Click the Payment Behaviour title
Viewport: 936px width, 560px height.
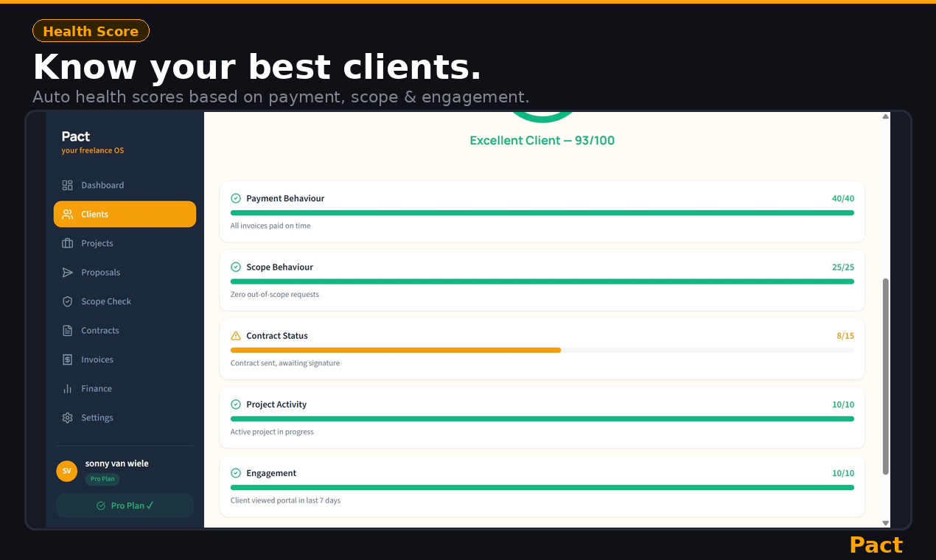(x=285, y=198)
